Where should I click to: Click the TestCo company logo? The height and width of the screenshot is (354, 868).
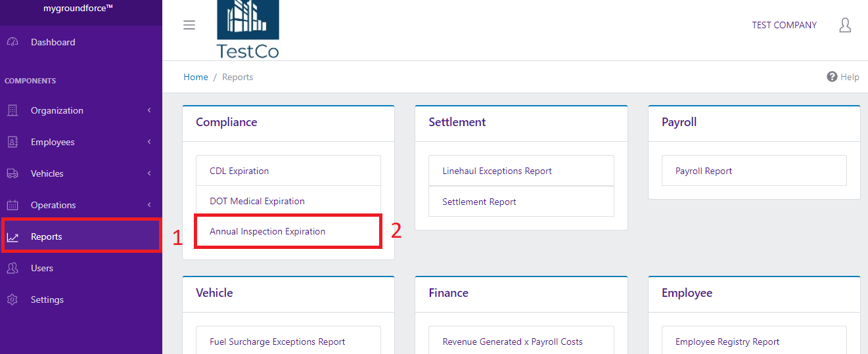(248, 30)
